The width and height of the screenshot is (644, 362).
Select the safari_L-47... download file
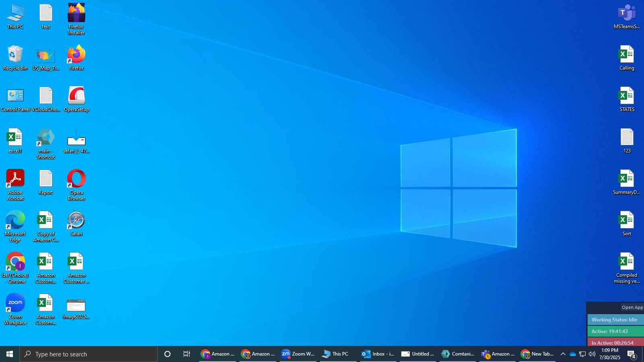pyautogui.click(x=76, y=141)
